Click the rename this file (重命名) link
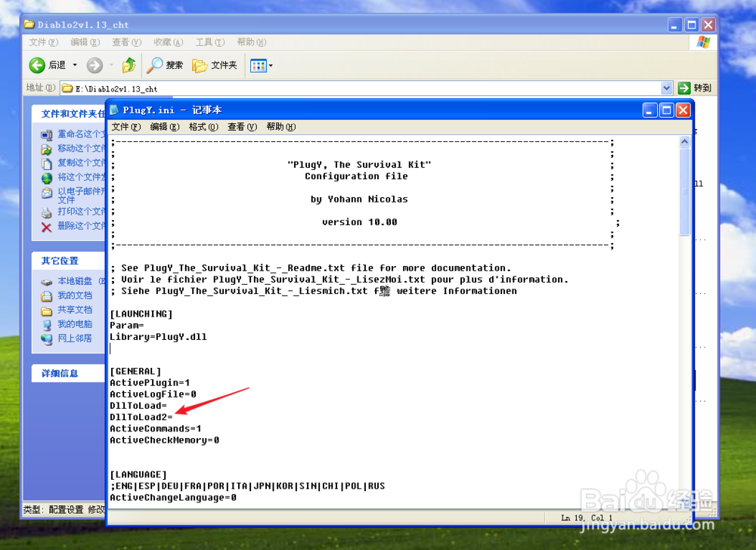The width and height of the screenshot is (756, 550). 81,134
